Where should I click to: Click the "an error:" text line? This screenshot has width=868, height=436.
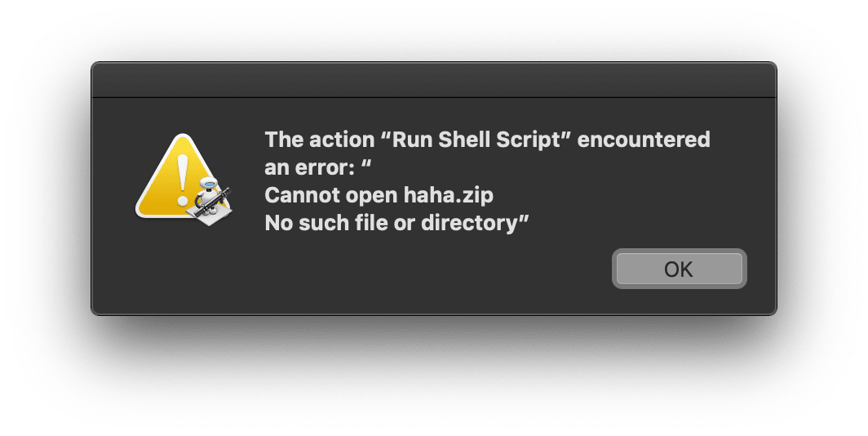[x=309, y=167]
